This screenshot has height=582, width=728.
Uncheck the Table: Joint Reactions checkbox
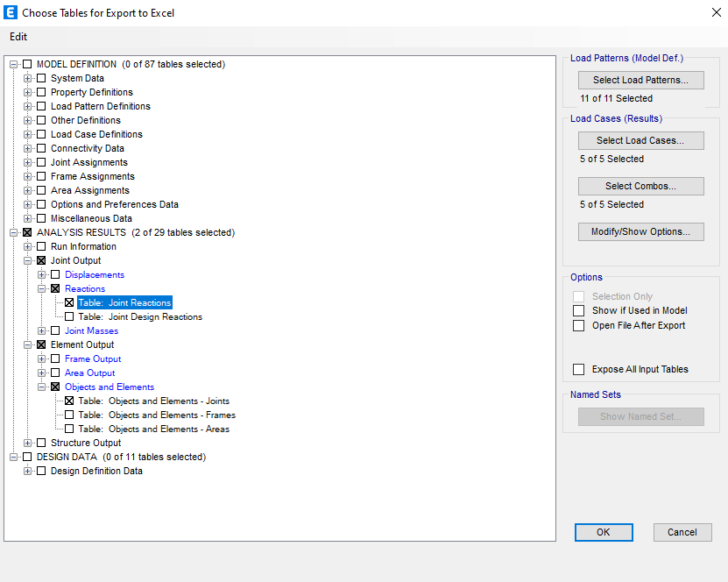tap(69, 302)
